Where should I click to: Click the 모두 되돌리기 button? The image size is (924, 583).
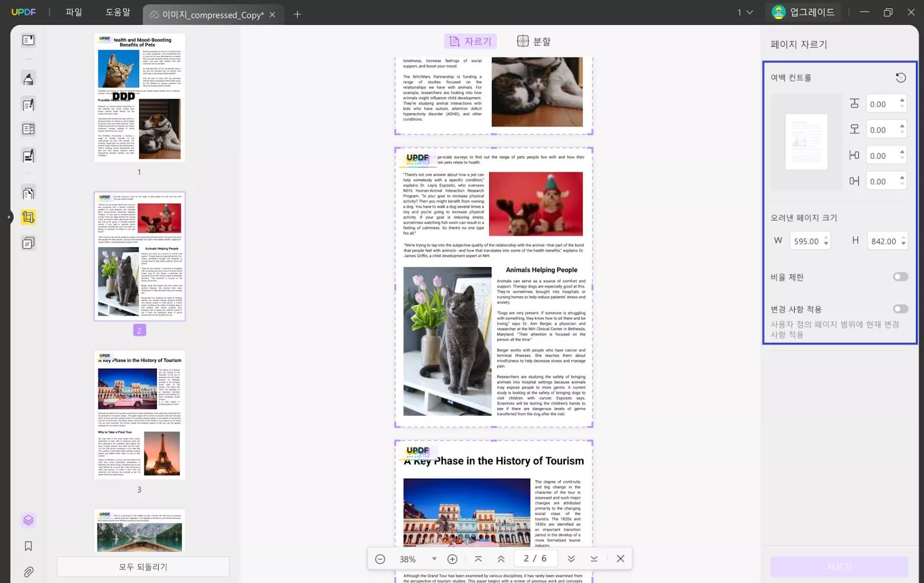pos(143,567)
